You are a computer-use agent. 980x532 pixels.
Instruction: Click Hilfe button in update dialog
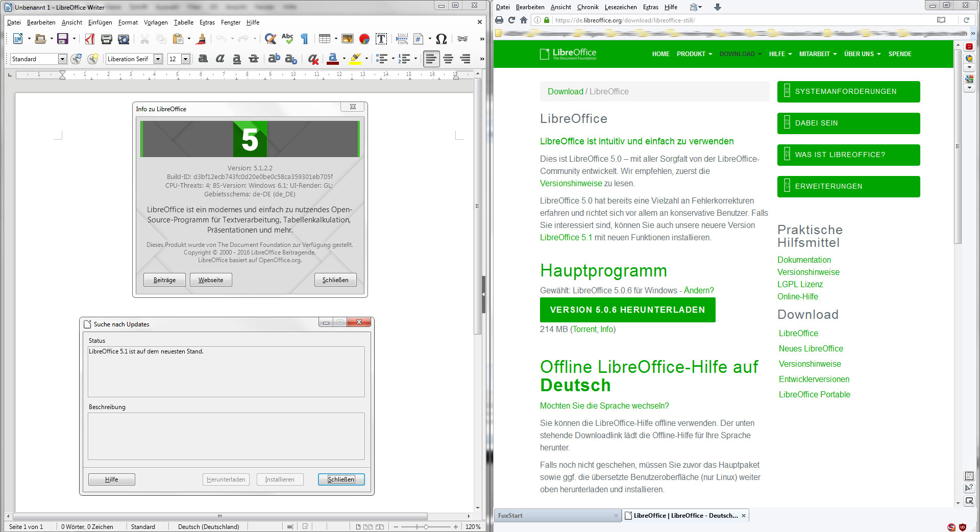(x=111, y=479)
